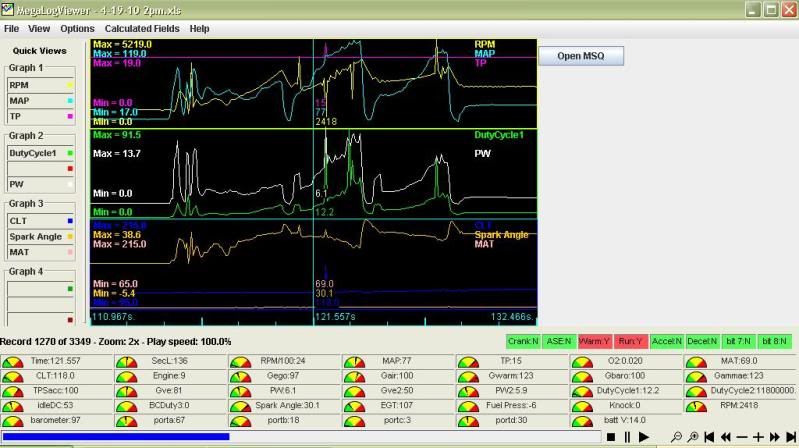The height and width of the screenshot is (448, 799).
Task: Click the Crank:N status indicator
Action: click(x=523, y=341)
